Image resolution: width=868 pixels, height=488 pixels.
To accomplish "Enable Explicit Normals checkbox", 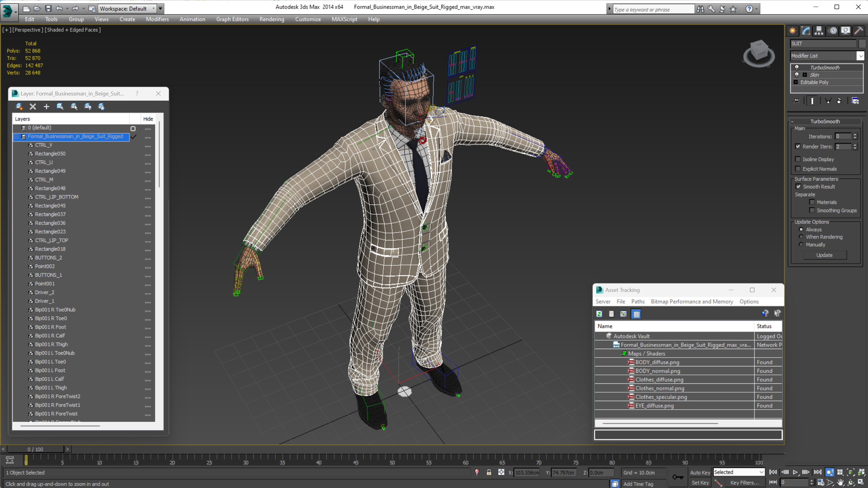I will pos(798,169).
